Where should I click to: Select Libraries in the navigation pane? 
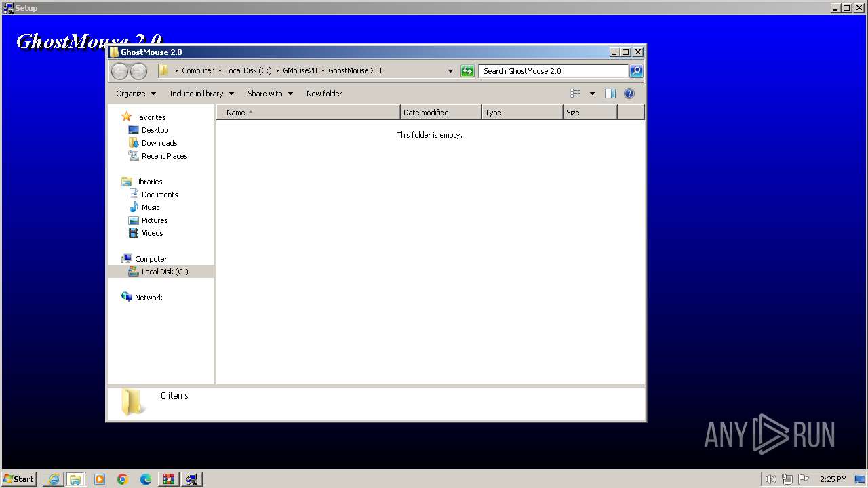(148, 182)
